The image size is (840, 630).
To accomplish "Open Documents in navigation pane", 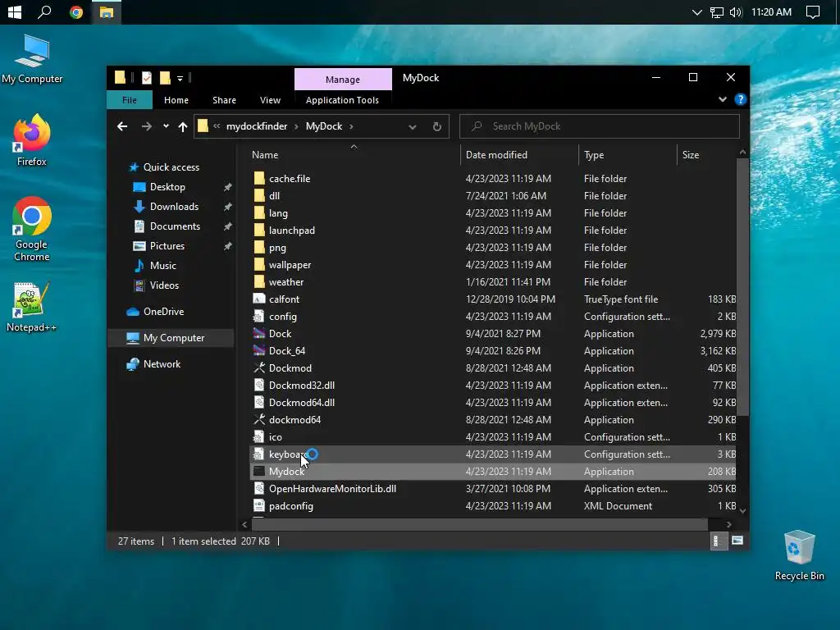I will pos(175,226).
